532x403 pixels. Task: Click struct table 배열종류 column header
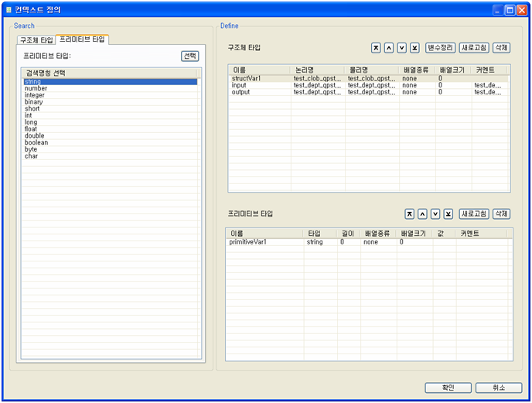click(x=418, y=70)
